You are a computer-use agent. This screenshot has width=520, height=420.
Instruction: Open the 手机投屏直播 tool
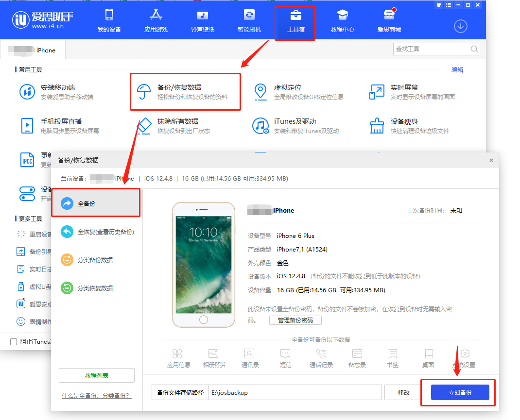(60, 126)
